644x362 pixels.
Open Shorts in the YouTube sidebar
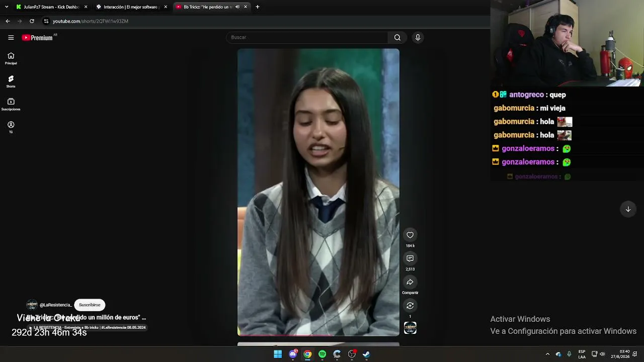pos(11,81)
